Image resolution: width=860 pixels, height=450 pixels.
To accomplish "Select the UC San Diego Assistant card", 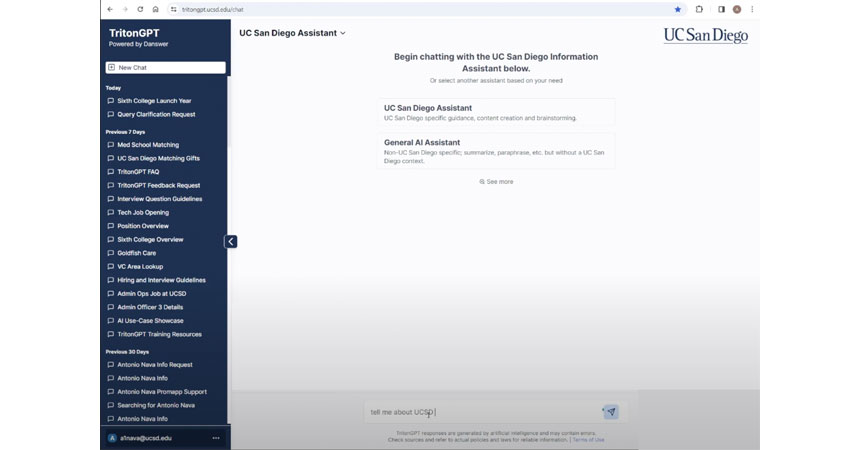I will pos(496,112).
